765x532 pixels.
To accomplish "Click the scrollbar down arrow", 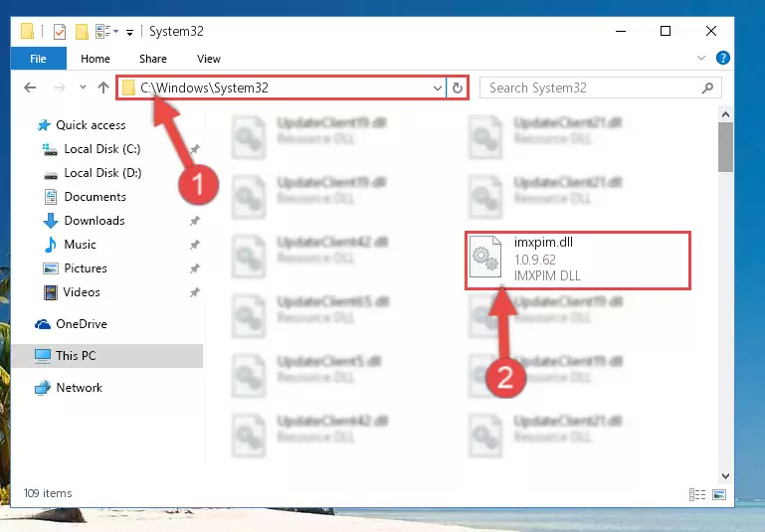I will [725, 476].
